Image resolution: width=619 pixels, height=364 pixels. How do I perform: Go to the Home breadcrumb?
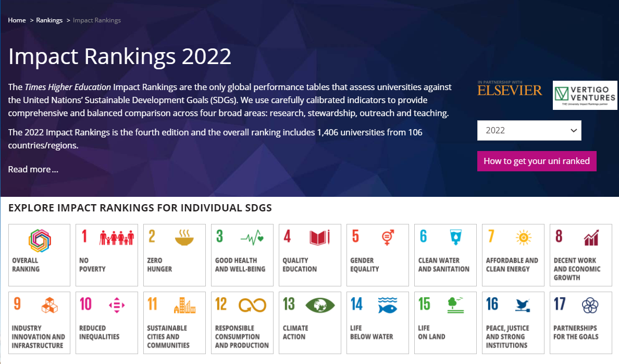(x=17, y=20)
